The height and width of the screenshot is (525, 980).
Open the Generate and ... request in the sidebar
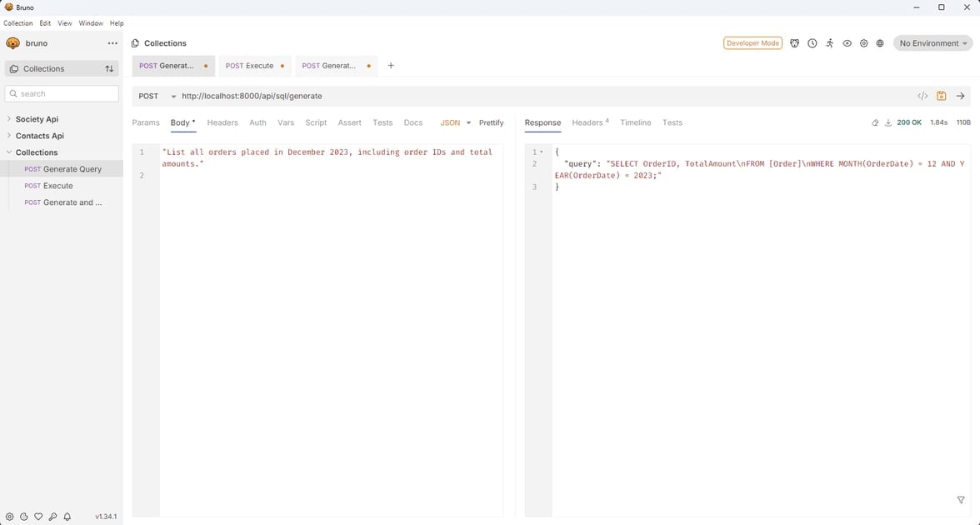[x=63, y=202]
